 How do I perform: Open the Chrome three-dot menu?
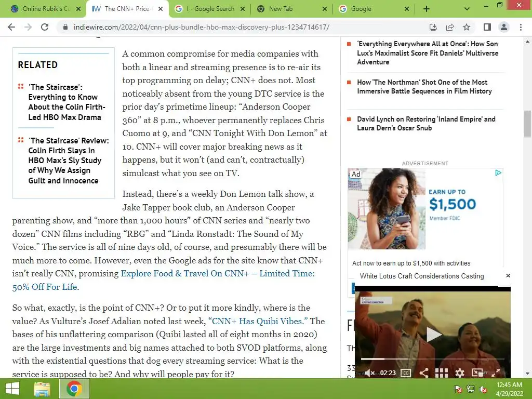coord(521,27)
